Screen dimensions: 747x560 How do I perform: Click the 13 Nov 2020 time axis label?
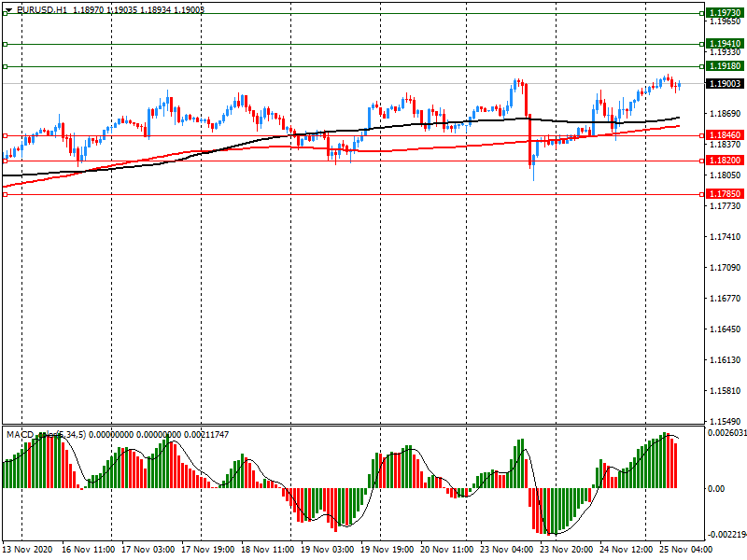coord(28,550)
